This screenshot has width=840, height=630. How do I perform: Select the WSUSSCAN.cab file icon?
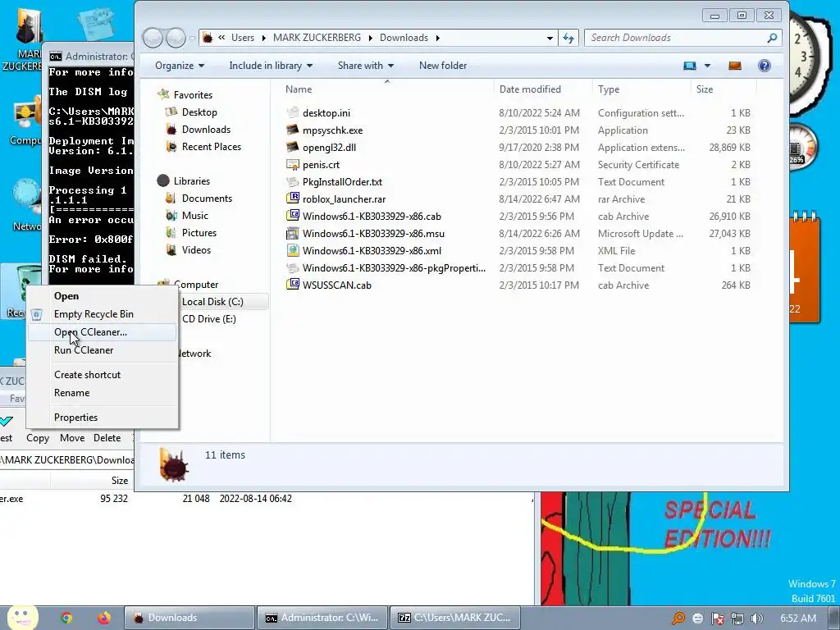293,285
